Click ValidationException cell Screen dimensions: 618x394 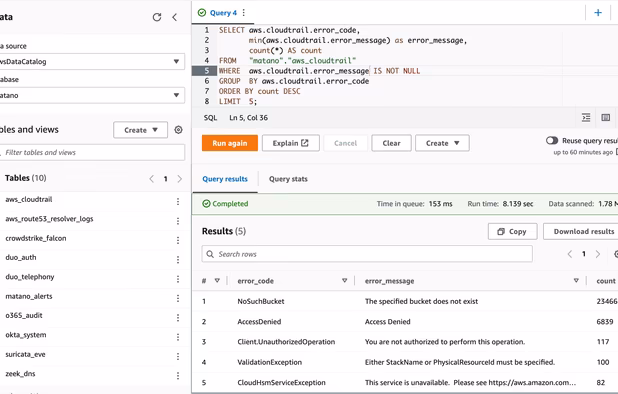(x=270, y=362)
